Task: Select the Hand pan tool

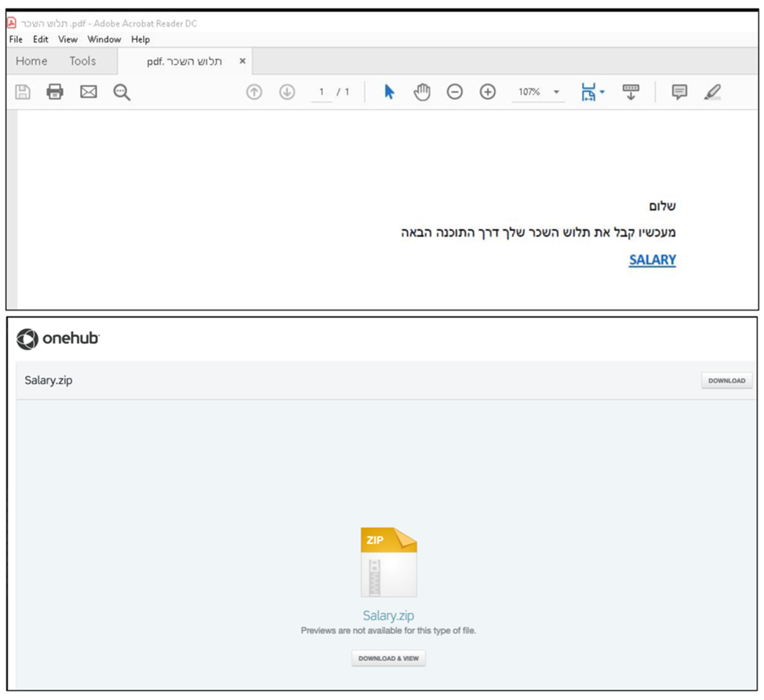Action: coord(422,92)
